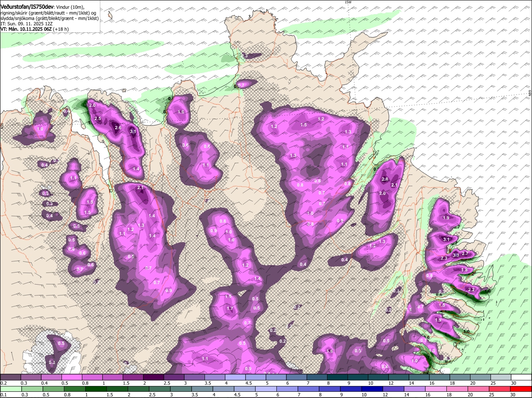
Task: Click the title text "Veðurstofan/IS750dev"
Action: click(x=27, y=7)
